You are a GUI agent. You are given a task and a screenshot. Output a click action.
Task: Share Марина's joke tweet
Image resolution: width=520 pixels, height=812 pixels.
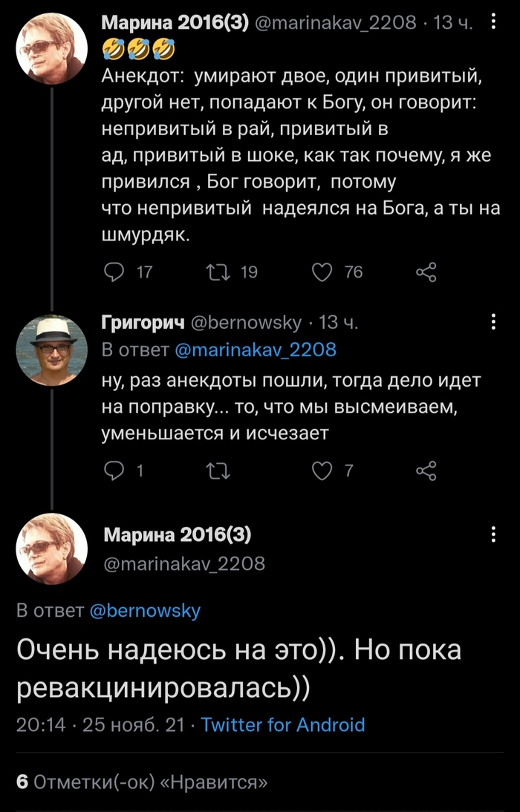pos(425,272)
